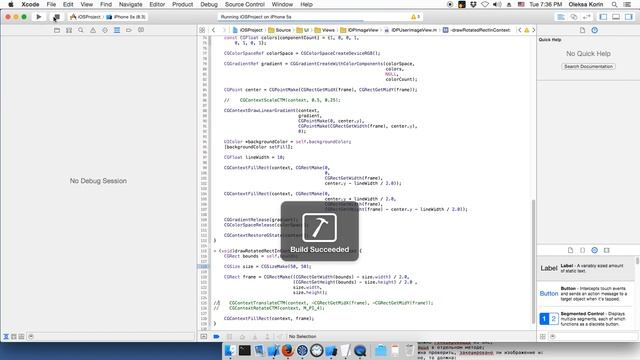640x360 pixels.
Task: Open the Test navigator icon
Action: pyautogui.click(x=105, y=30)
